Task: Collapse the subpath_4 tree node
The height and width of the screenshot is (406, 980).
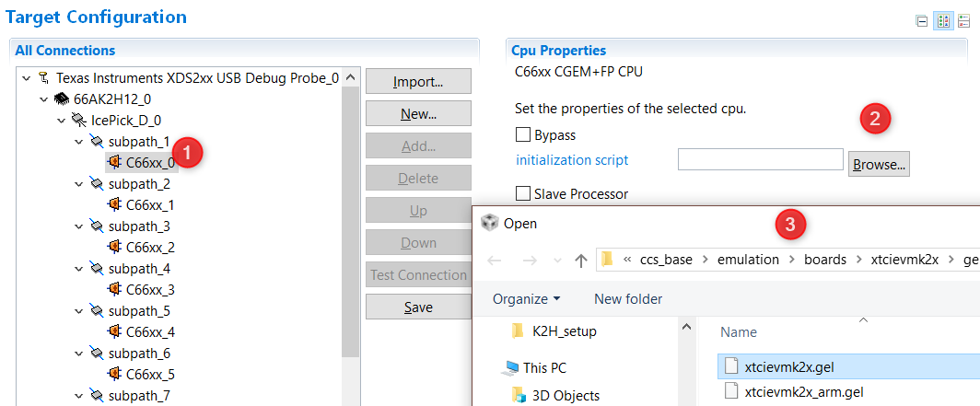Action: pyautogui.click(x=78, y=269)
